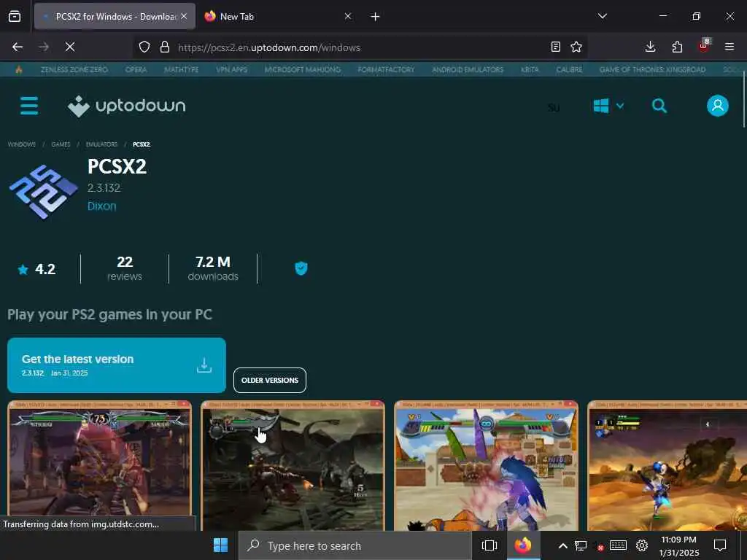Open FormatFactory trending link
This screenshot has width=747, height=560.
[x=386, y=69]
